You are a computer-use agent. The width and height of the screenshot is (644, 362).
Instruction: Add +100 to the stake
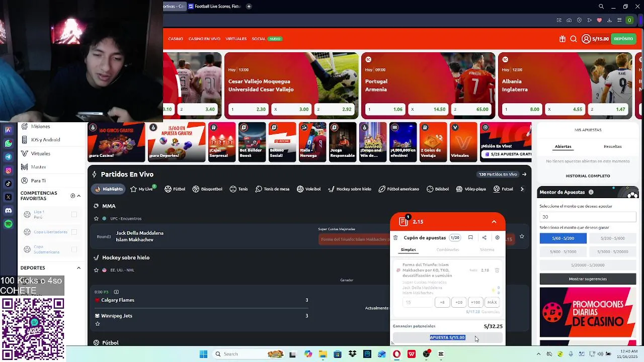[x=475, y=302]
